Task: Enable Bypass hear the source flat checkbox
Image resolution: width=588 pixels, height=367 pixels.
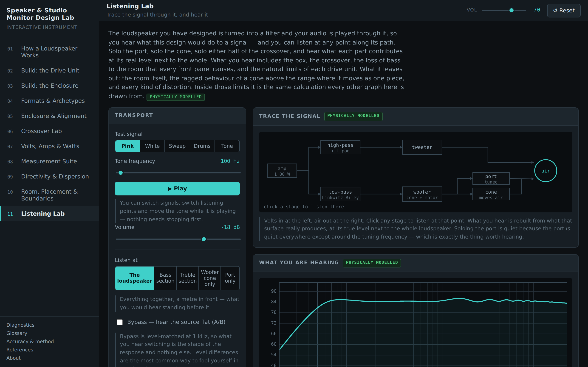Action: click(119, 322)
